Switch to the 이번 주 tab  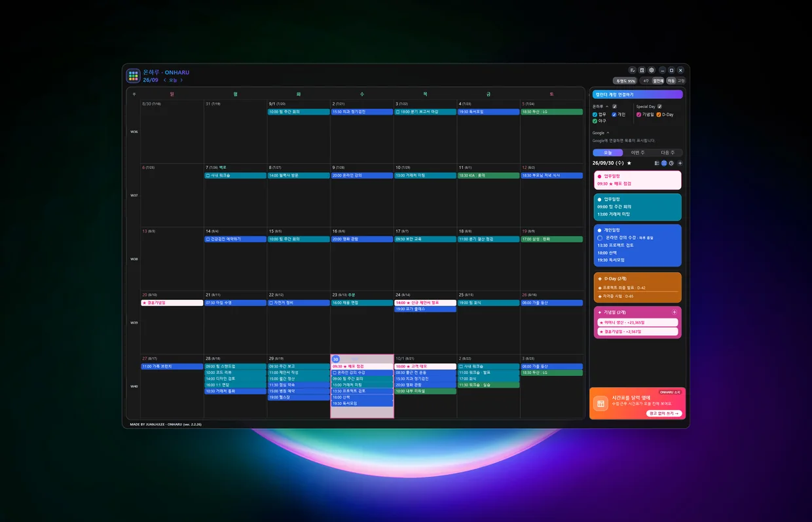pyautogui.click(x=638, y=153)
